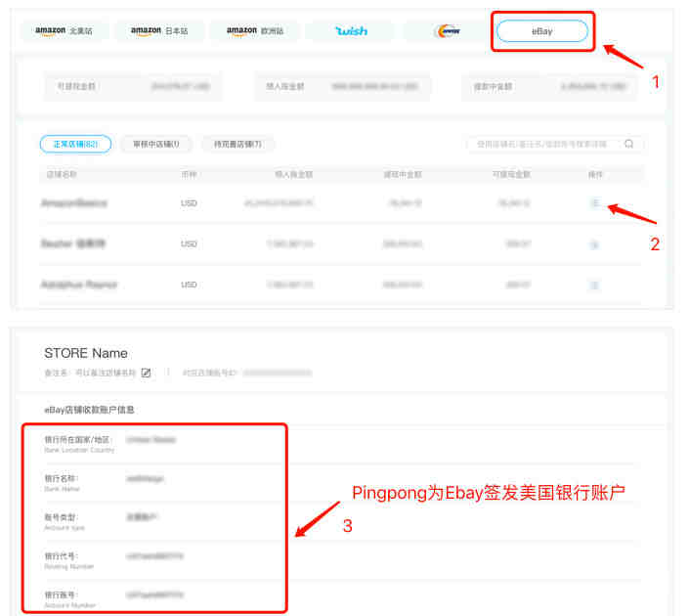Click the eBay店铺收款账户信息 section title
The height and width of the screenshot is (616, 689).
[x=89, y=410]
